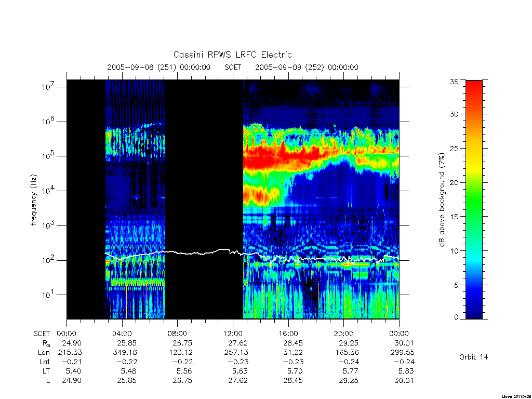The image size is (532, 399).
Task: Click the '20:00' time axis label
Action: 343,334
